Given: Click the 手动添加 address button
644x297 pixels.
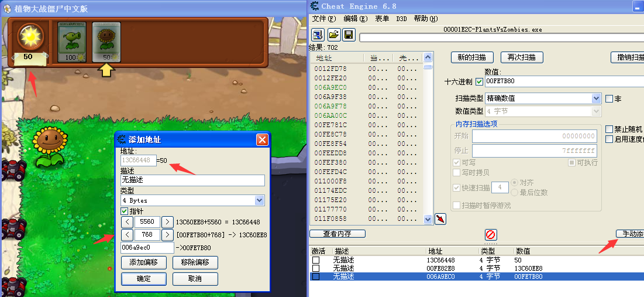Looking at the screenshot, I should click(x=630, y=234).
